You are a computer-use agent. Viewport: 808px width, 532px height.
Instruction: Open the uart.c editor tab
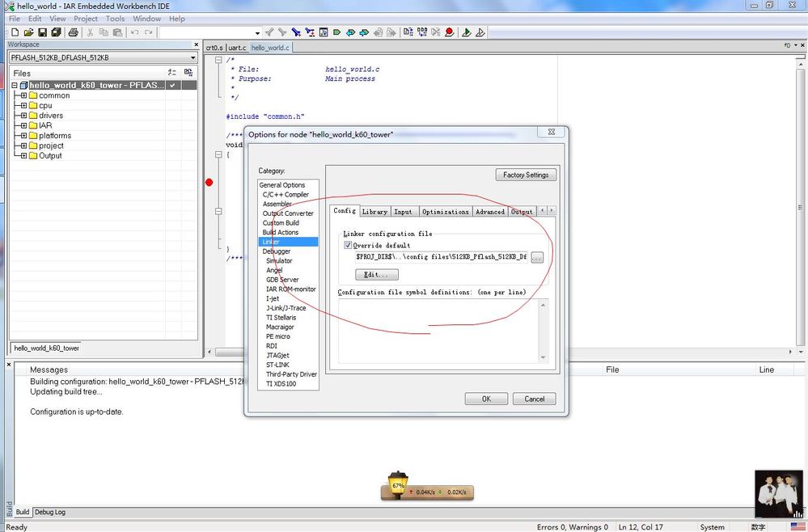(237, 48)
